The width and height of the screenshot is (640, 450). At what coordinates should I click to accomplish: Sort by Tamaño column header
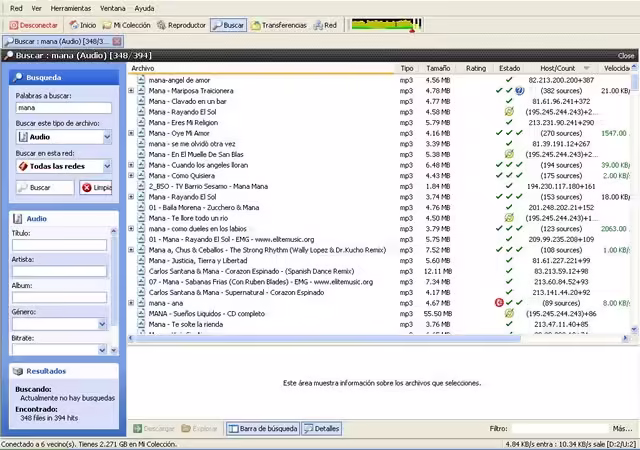[x=438, y=68]
